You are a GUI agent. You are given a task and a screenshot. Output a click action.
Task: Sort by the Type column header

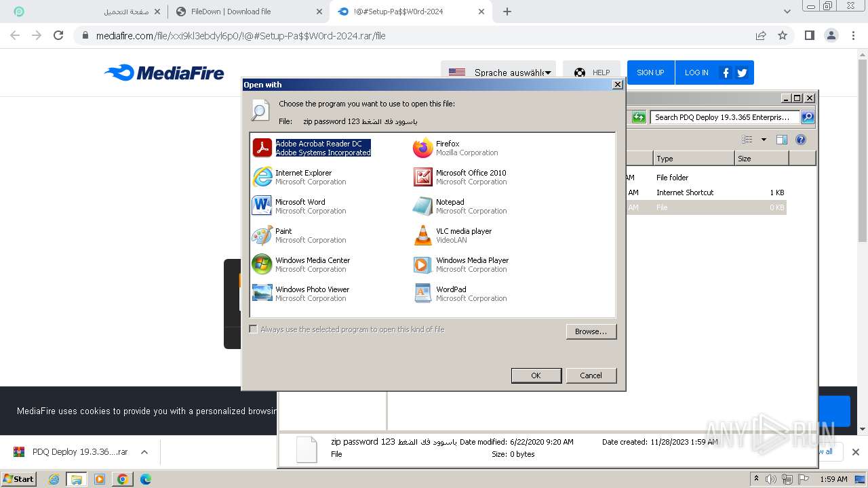tap(694, 159)
